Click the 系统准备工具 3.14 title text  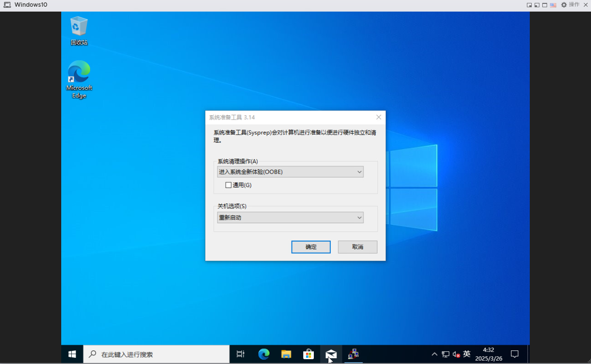tap(232, 117)
